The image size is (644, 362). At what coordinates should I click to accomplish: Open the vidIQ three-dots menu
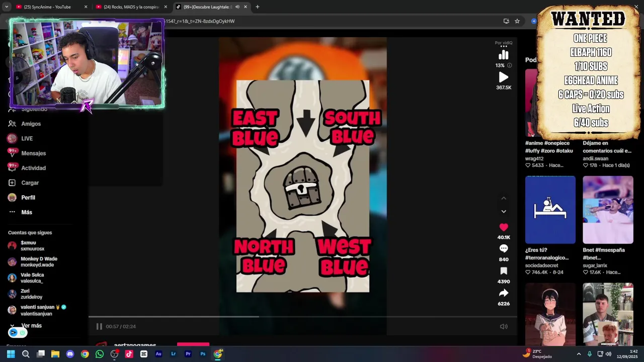coord(504,46)
